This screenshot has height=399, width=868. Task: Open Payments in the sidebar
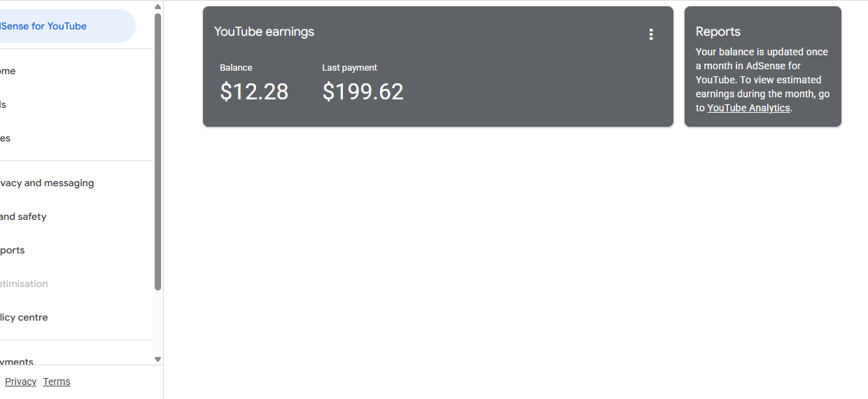point(17,361)
